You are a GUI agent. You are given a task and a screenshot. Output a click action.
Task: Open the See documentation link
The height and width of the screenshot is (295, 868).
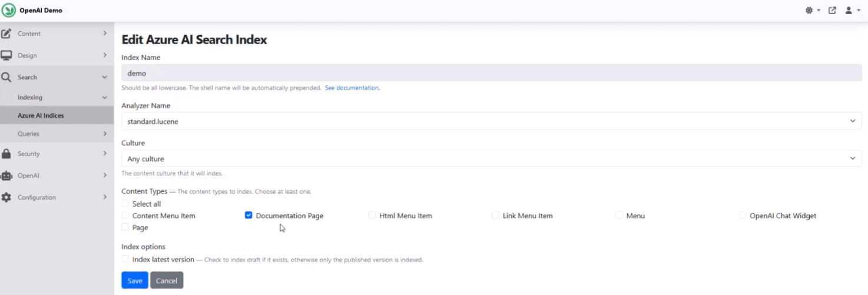point(352,88)
